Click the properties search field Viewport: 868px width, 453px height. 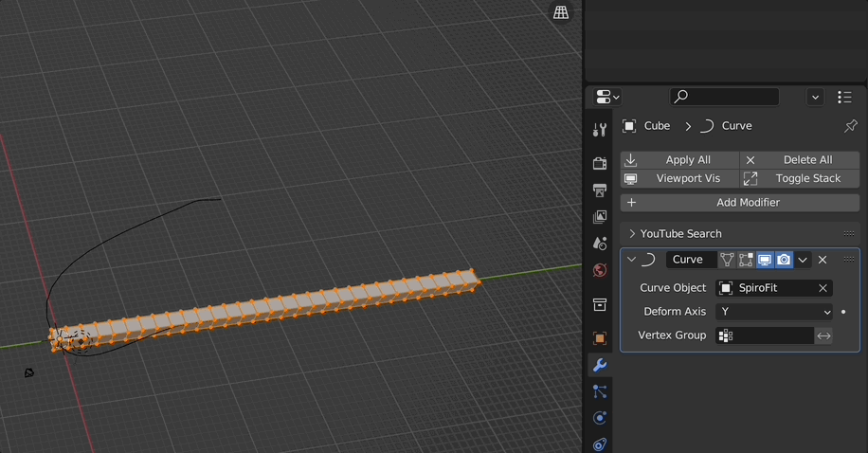[x=724, y=97]
